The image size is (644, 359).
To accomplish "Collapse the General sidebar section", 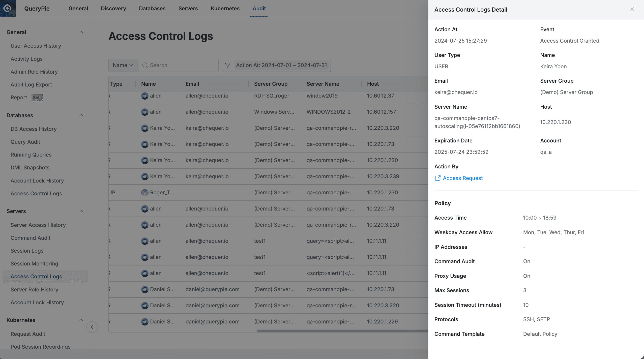I will coord(81,32).
